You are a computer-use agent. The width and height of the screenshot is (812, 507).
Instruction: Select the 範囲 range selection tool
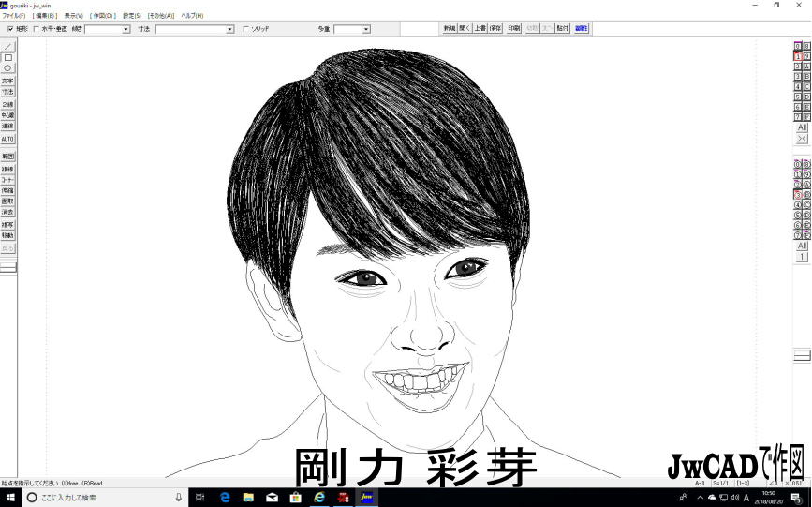pos(7,157)
